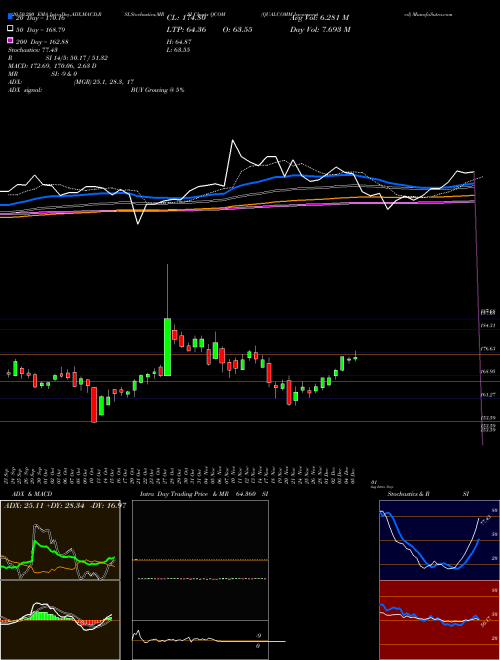Click the 'L: 63.55' low value
This screenshot has height=660, width=500.
pos(178,50)
